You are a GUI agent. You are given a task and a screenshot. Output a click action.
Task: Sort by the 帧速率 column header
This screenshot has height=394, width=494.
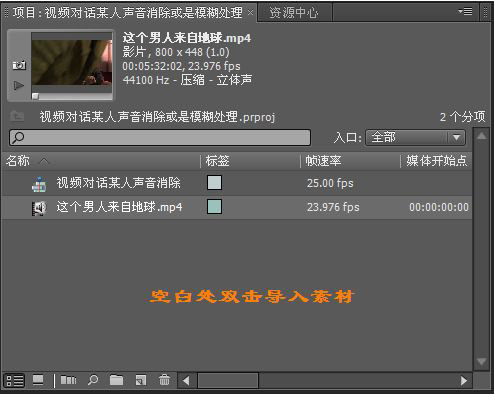(x=323, y=161)
